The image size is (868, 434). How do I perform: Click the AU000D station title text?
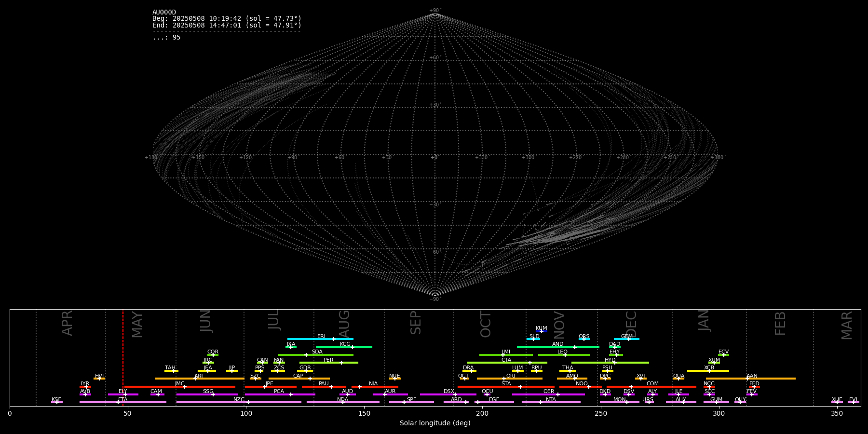(x=164, y=13)
